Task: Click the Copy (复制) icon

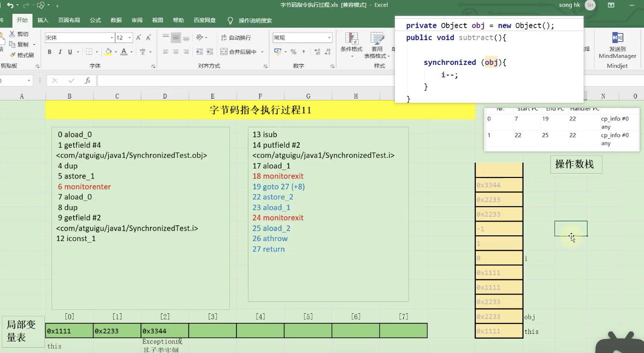Action: click(x=12, y=44)
